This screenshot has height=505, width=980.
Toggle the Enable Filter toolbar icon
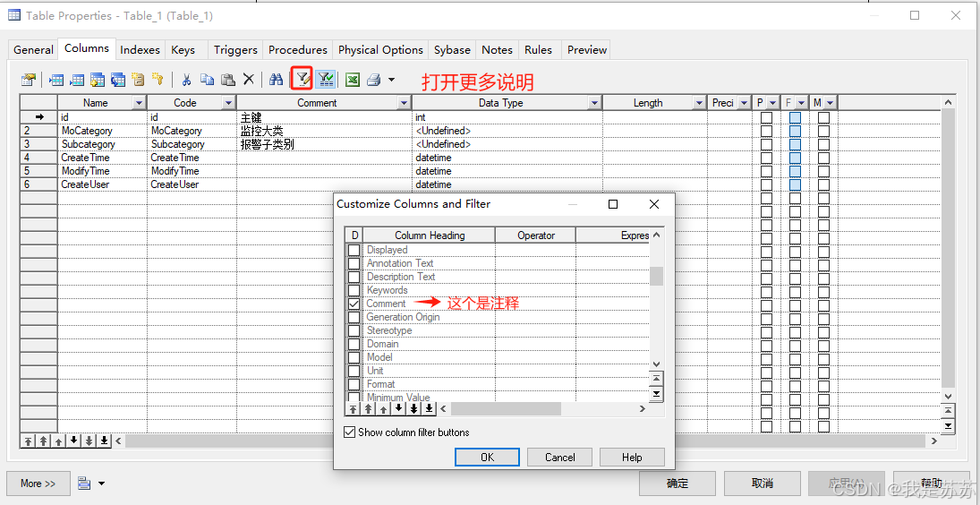coord(325,80)
